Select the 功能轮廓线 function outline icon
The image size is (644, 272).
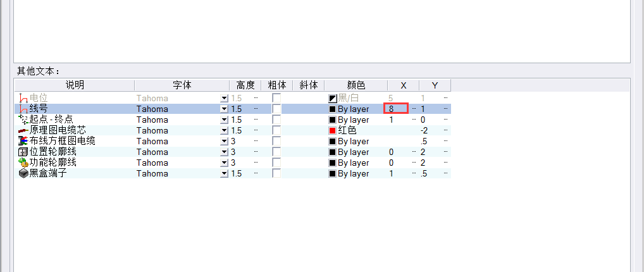tap(23, 163)
